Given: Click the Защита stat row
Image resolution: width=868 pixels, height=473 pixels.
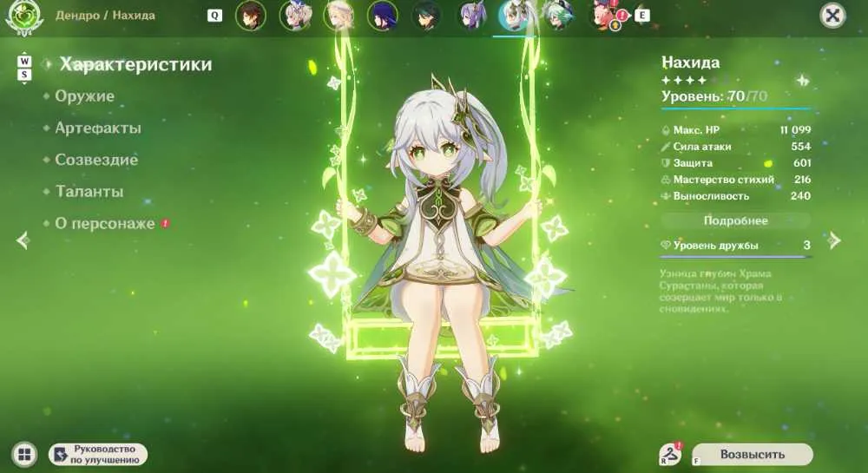Looking at the screenshot, I should pos(736,163).
